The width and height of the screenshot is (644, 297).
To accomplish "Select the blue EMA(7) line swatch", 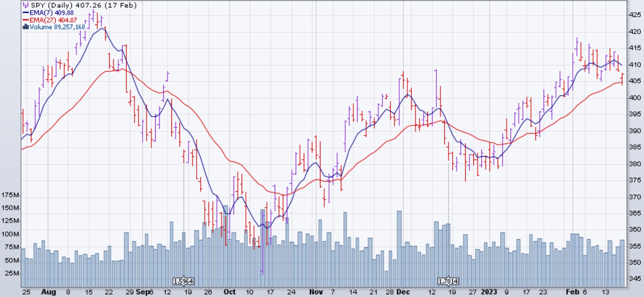I will (x=25, y=13).
